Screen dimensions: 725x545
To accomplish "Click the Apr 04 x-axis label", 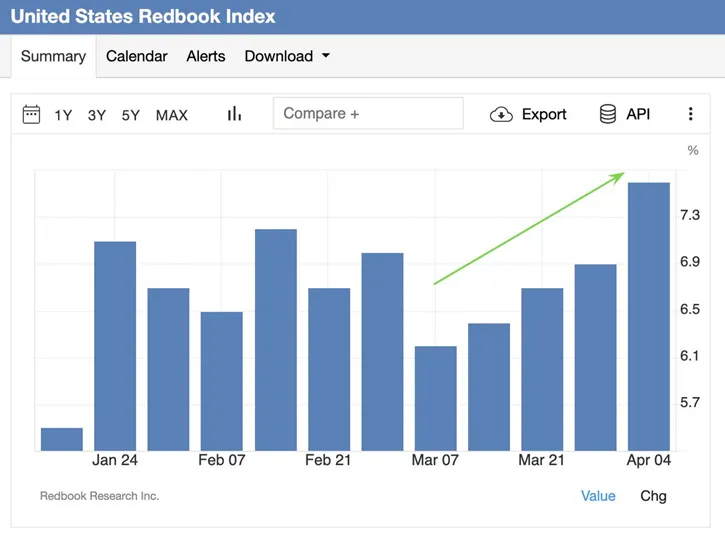I will (649, 460).
